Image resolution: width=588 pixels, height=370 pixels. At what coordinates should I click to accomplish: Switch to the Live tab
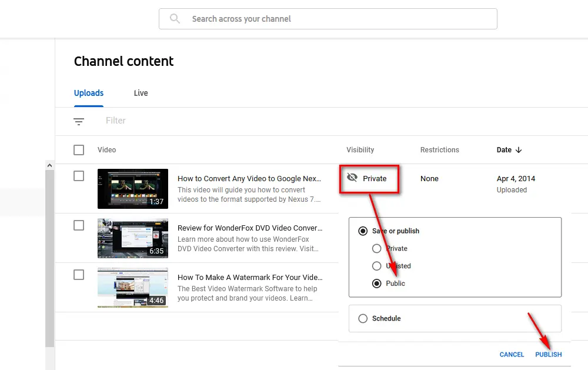tap(141, 93)
